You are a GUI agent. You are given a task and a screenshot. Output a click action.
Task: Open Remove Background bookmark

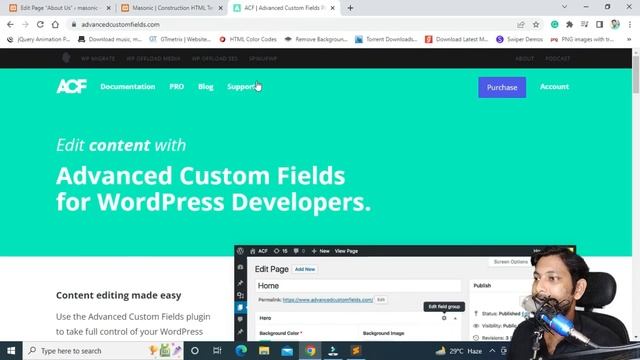pos(316,39)
